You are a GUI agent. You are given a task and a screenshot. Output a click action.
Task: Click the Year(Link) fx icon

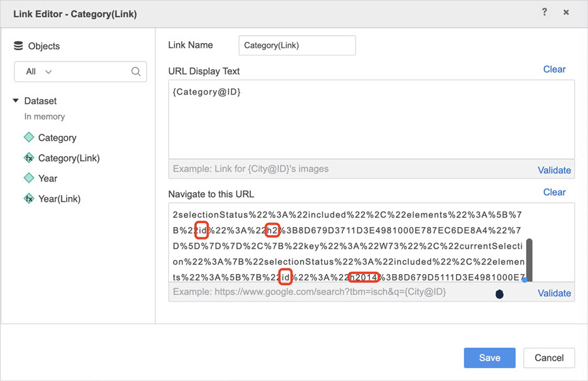point(29,198)
